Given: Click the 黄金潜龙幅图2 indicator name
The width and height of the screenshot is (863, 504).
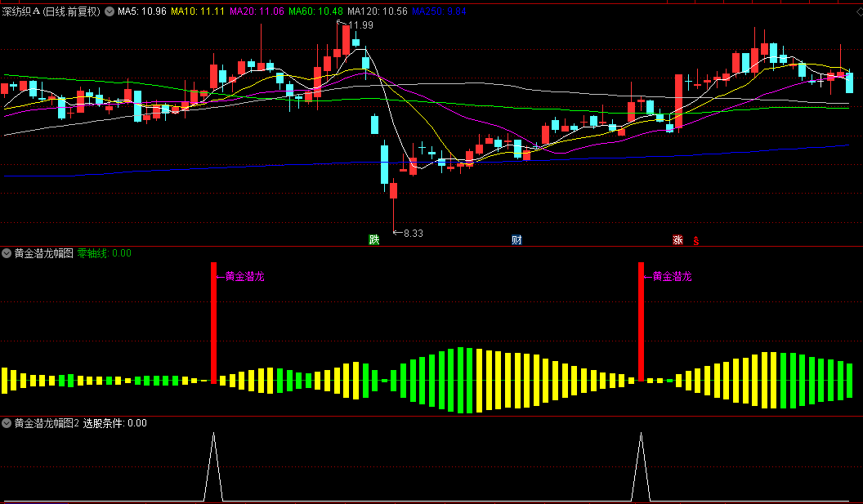Looking at the screenshot, I should pyautogui.click(x=47, y=423).
